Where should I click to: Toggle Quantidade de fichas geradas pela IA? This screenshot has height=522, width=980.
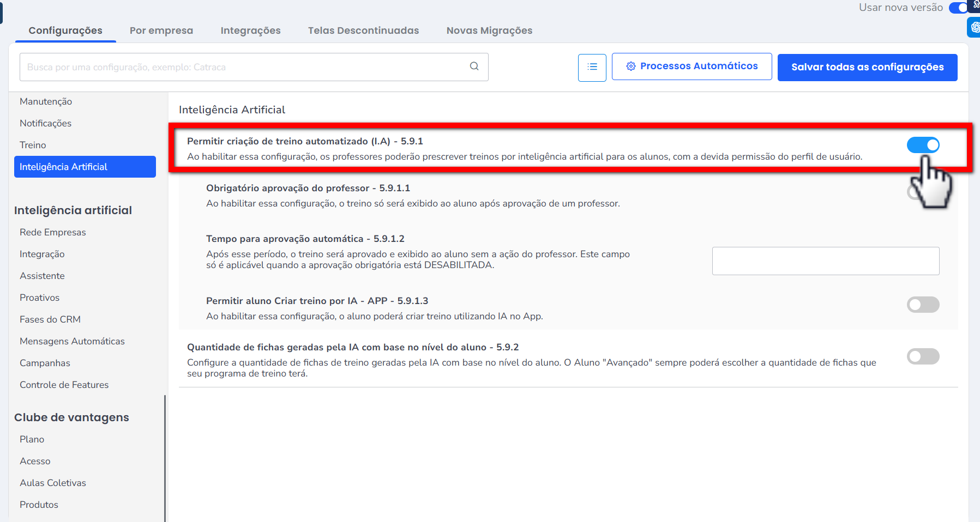923,356
